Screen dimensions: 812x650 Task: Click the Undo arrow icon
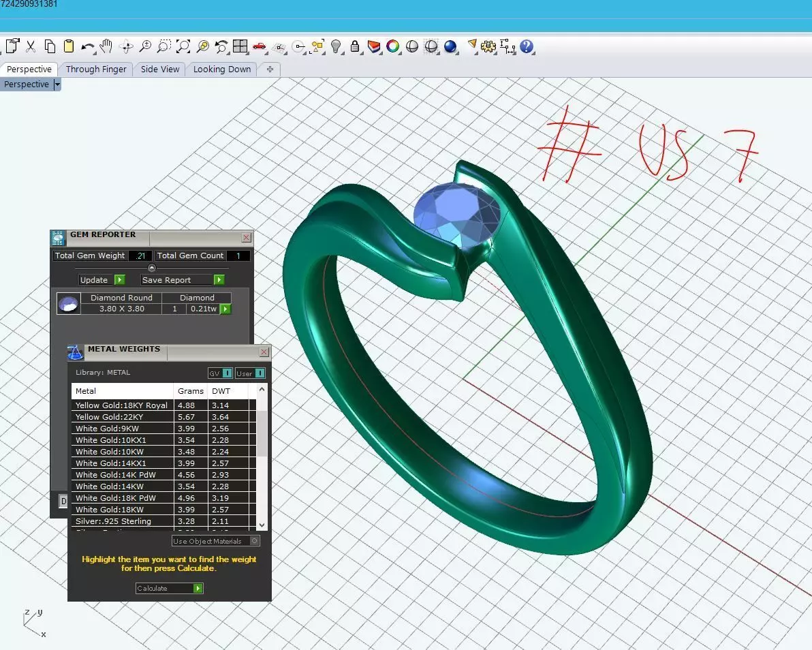87,47
